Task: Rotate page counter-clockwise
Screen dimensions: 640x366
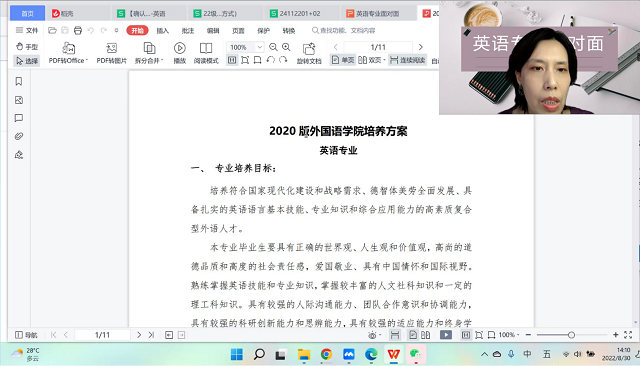Action: pos(270,60)
